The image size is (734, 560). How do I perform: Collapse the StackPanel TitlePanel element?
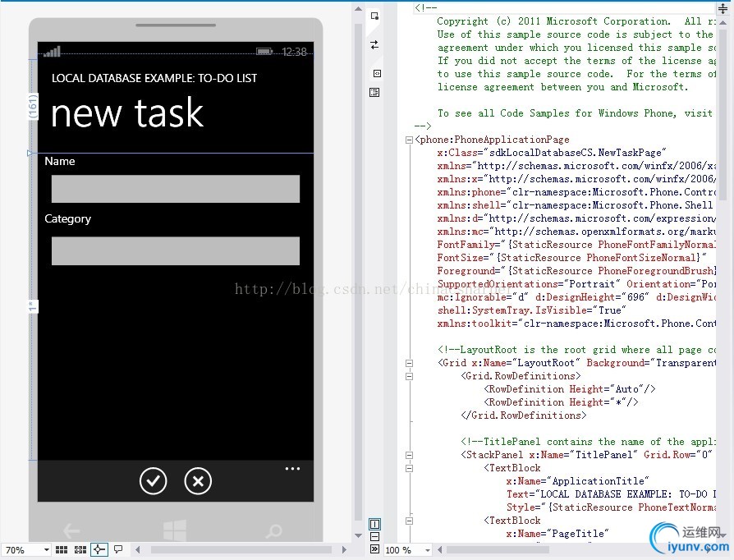tap(409, 455)
